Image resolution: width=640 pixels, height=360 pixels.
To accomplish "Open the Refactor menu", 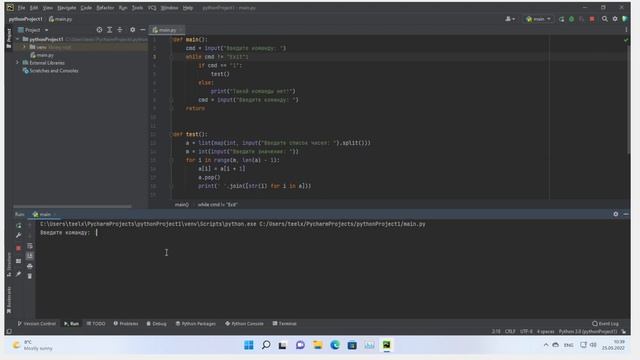I will [105, 8].
